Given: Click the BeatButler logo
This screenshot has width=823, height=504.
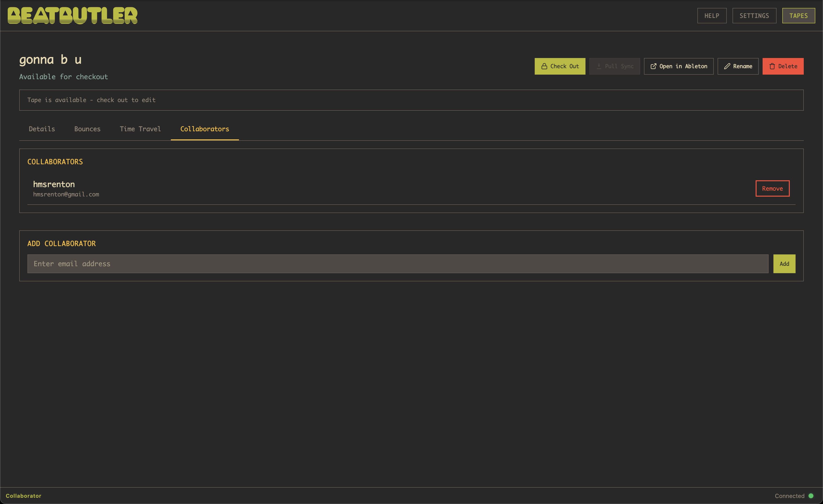Looking at the screenshot, I should (72, 15).
